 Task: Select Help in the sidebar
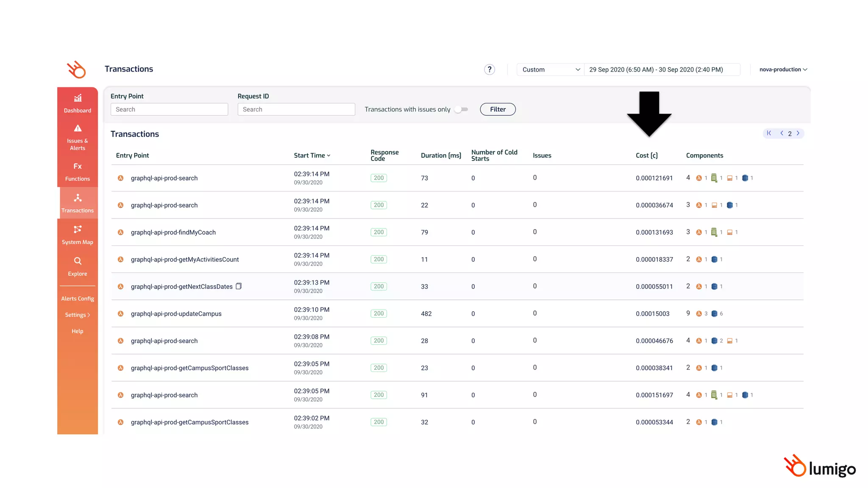pyautogui.click(x=78, y=331)
